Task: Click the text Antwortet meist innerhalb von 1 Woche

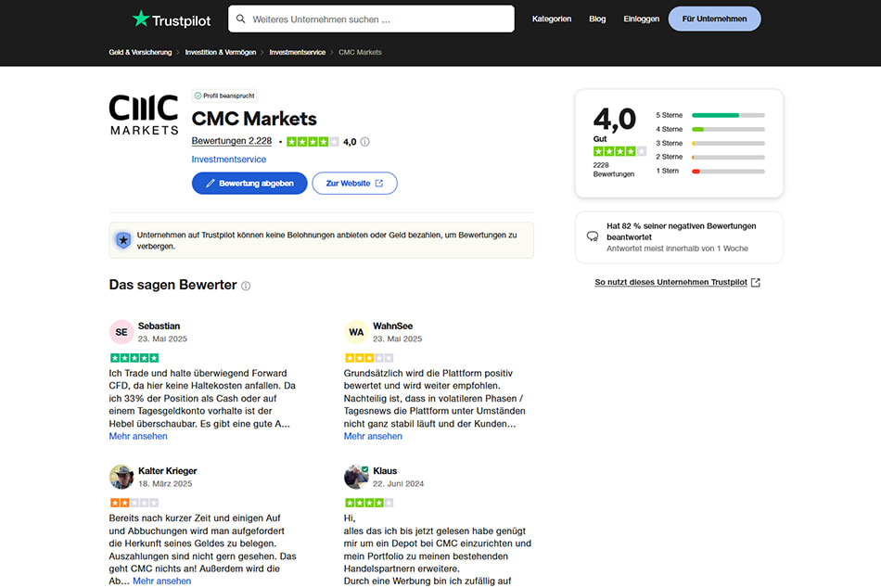Action: click(677, 249)
